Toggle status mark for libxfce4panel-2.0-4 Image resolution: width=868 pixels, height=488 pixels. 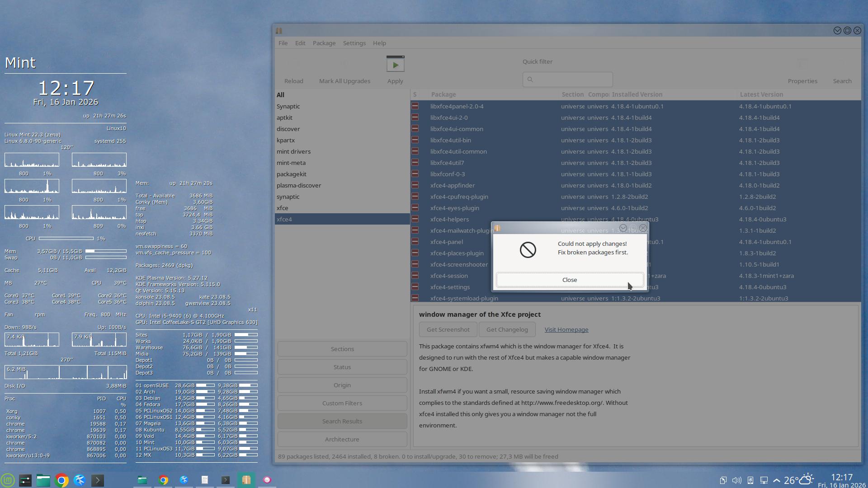pos(415,106)
